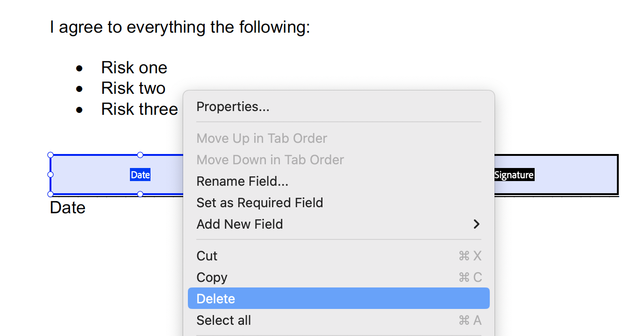Choose Copy from the context menu
The width and height of the screenshot is (644, 336).
point(212,277)
